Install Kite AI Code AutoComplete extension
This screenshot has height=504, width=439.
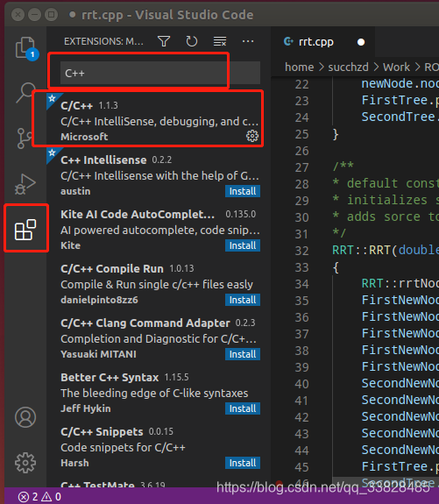(x=243, y=245)
